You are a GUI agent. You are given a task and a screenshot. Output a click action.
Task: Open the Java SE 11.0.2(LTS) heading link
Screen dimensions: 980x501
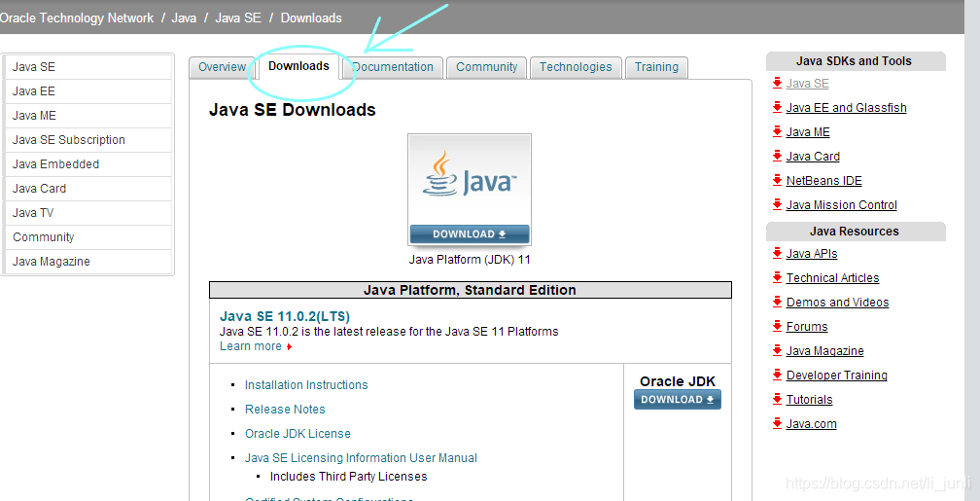285,316
